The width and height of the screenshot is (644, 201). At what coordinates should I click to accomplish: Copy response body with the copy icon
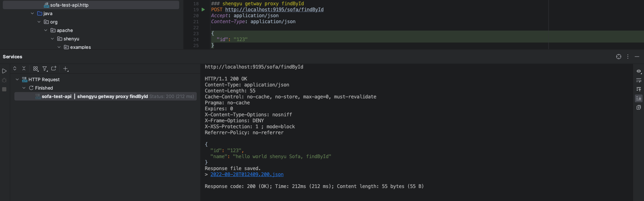point(639,108)
